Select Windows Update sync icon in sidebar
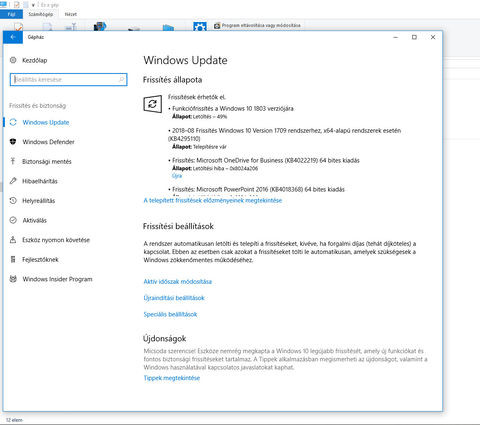The width and height of the screenshot is (480, 425). 13,122
